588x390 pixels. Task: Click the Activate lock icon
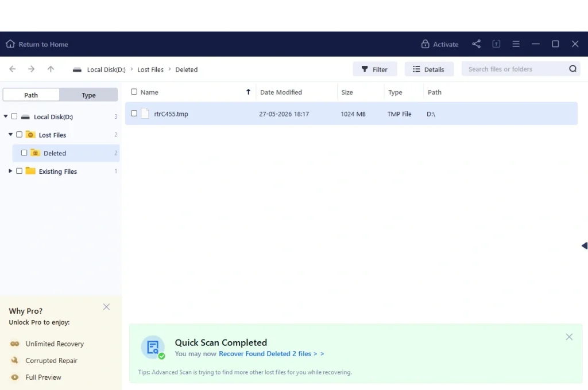click(x=425, y=44)
